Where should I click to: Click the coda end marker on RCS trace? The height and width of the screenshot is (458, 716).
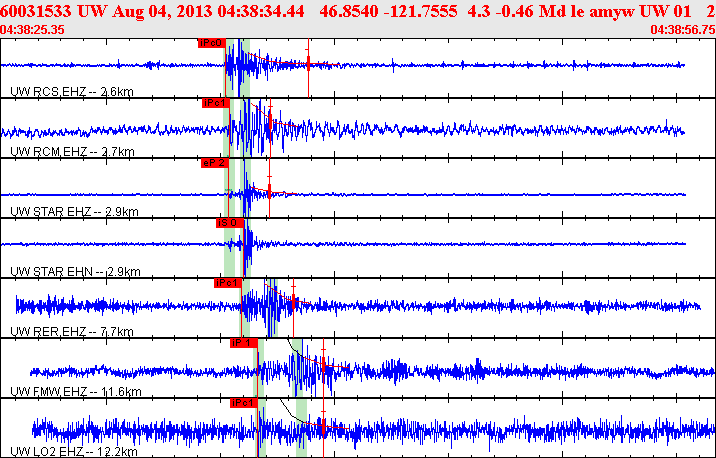[x=308, y=63]
